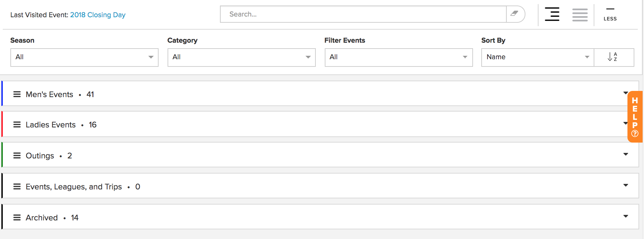Switch to the flat list view icon
Image resolution: width=644 pixels, height=239 pixels.
(580, 15)
